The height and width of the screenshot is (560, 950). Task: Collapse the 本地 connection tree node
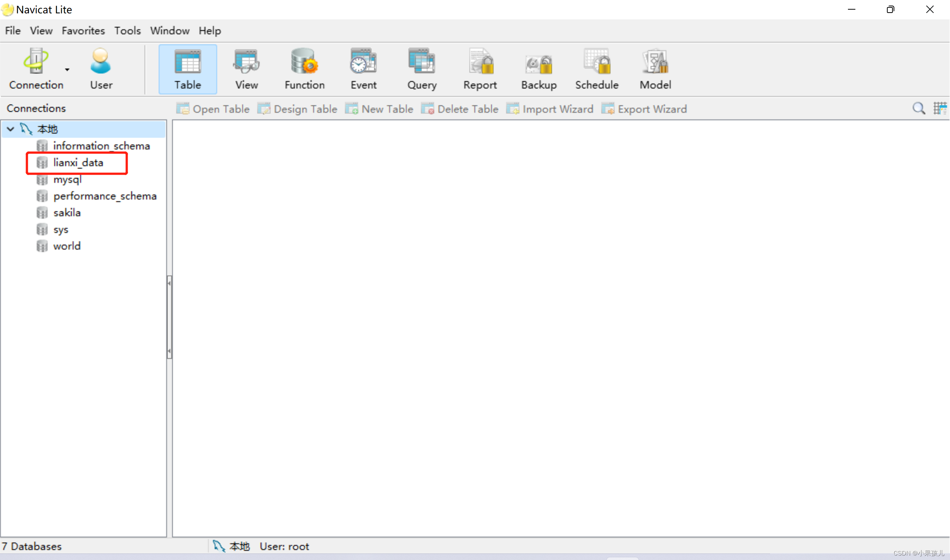click(10, 129)
